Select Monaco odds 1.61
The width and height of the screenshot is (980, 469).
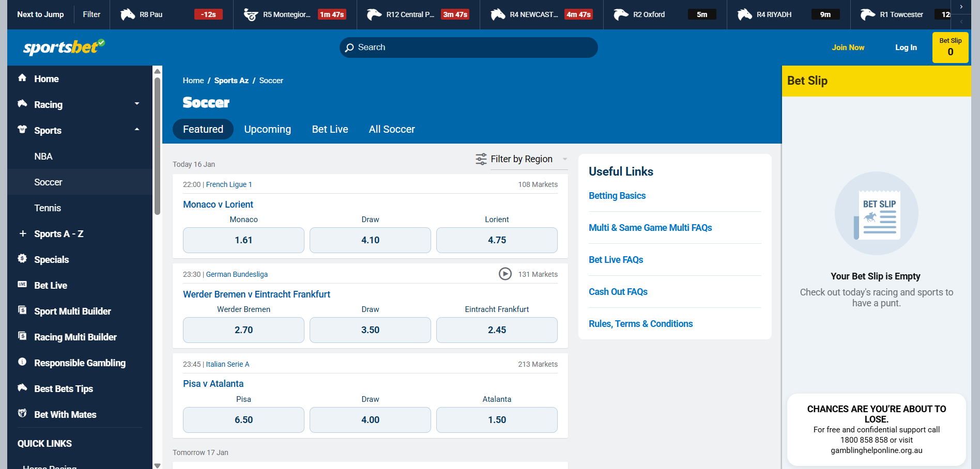pos(243,240)
